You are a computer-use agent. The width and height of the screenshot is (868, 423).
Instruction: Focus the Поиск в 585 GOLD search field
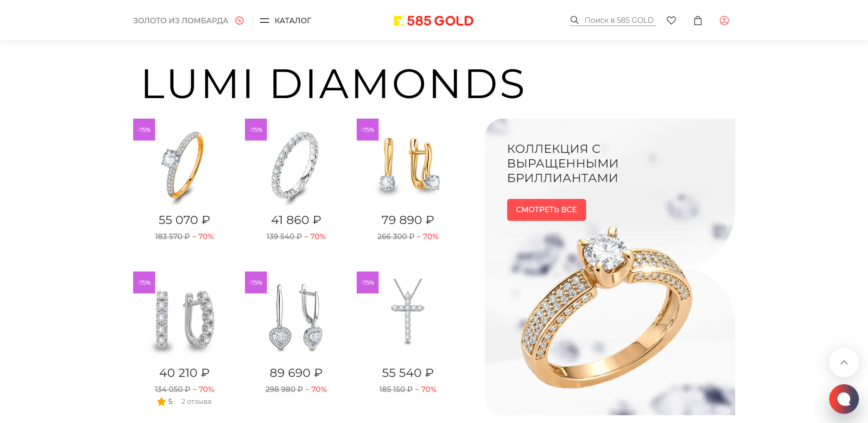619,20
